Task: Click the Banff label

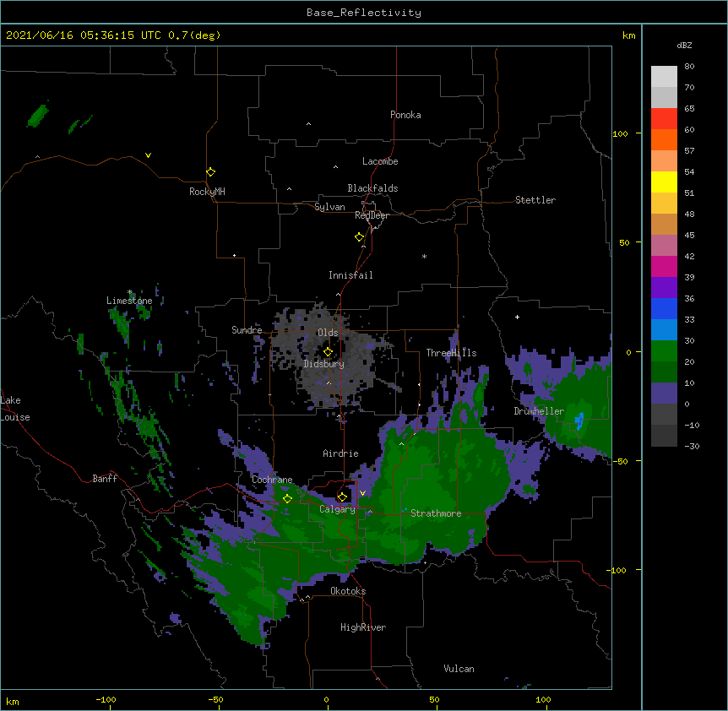Action: pos(105,479)
